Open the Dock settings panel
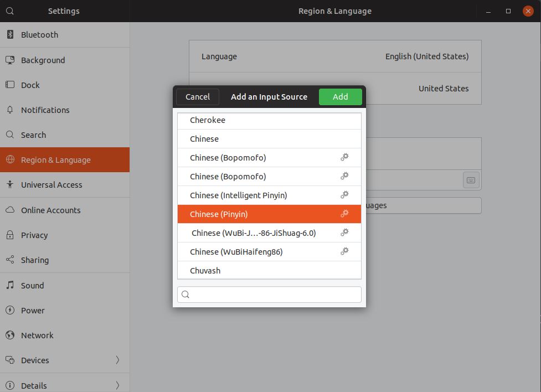This screenshot has width=541, height=392. [x=30, y=85]
